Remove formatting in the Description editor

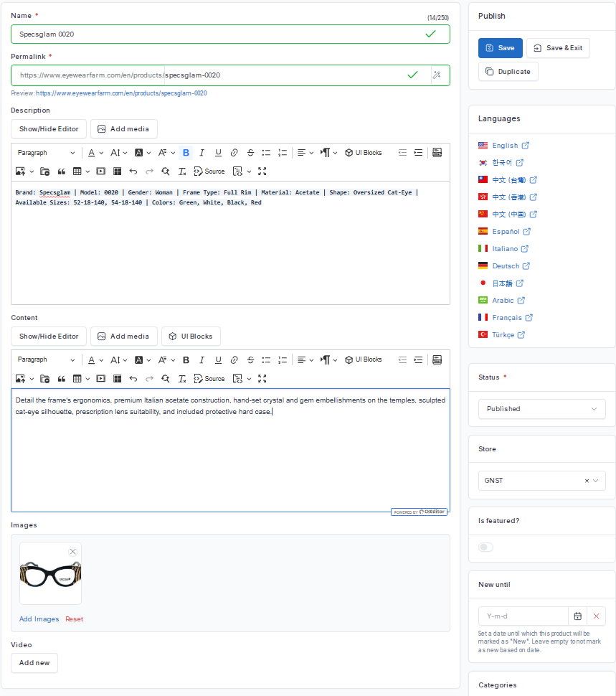point(182,171)
